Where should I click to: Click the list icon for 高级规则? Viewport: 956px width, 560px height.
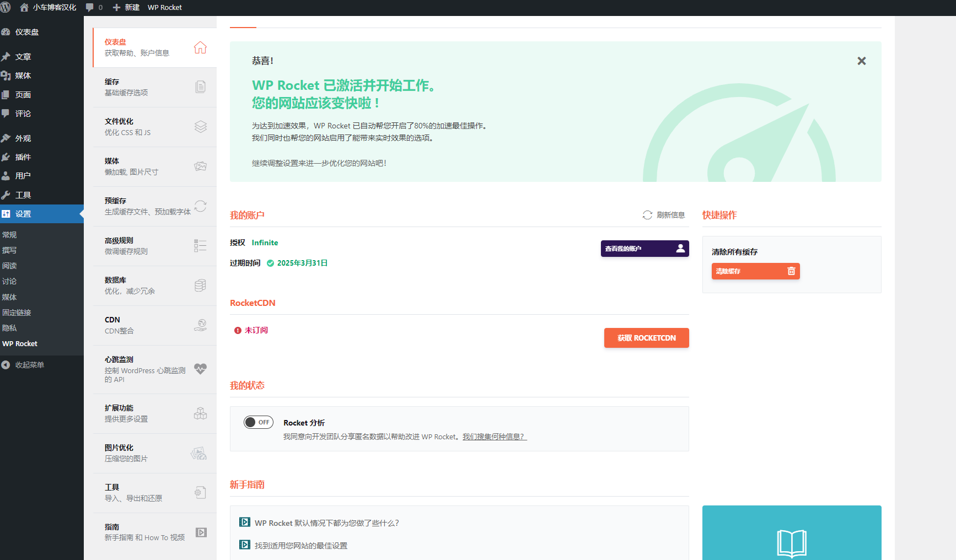(x=200, y=246)
